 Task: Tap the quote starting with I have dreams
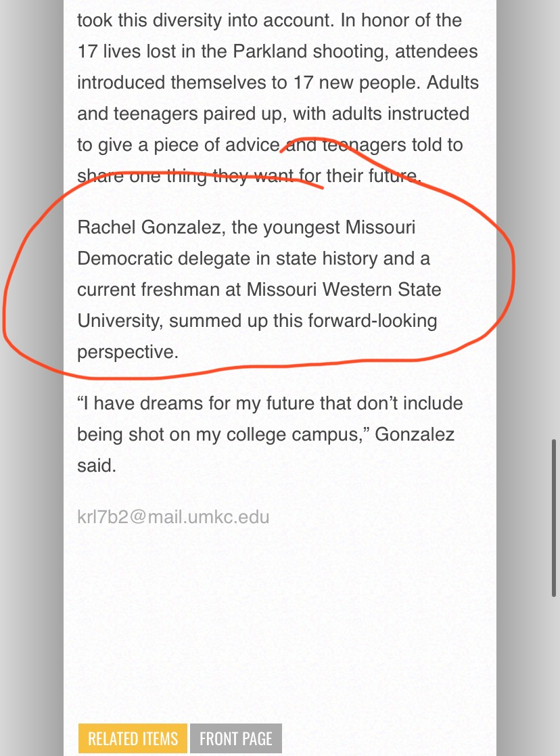pos(270,418)
